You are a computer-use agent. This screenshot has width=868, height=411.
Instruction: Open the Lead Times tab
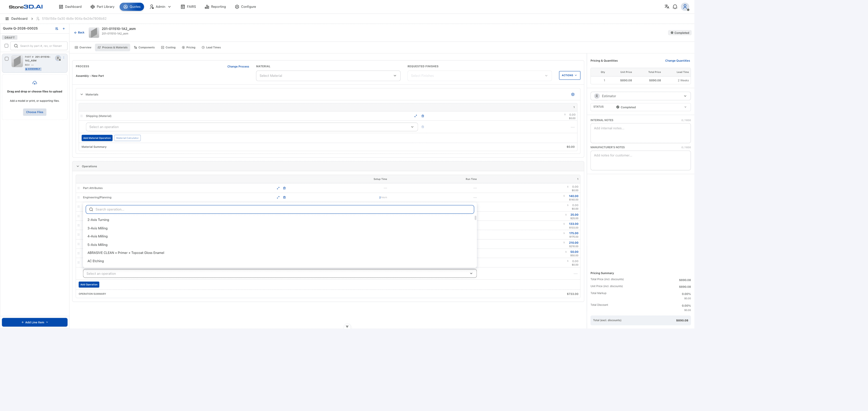(211, 47)
